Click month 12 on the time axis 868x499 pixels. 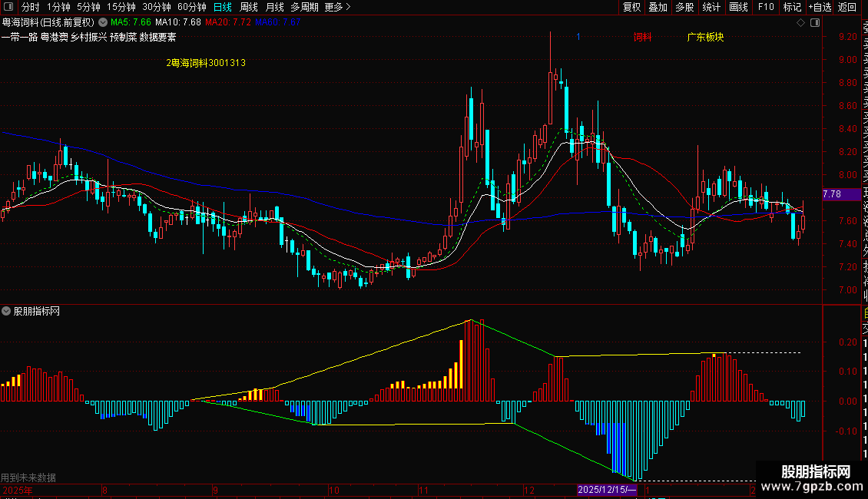click(x=529, y=490)
